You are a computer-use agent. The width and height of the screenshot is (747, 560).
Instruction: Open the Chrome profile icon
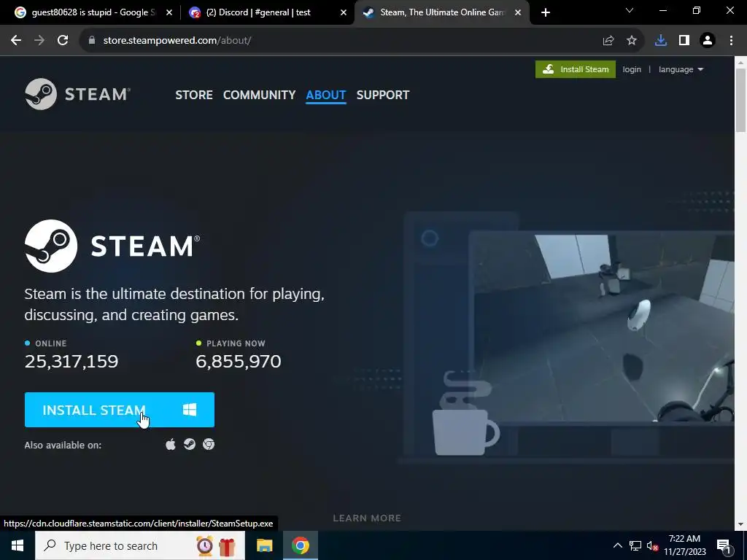tap(708, 41)
